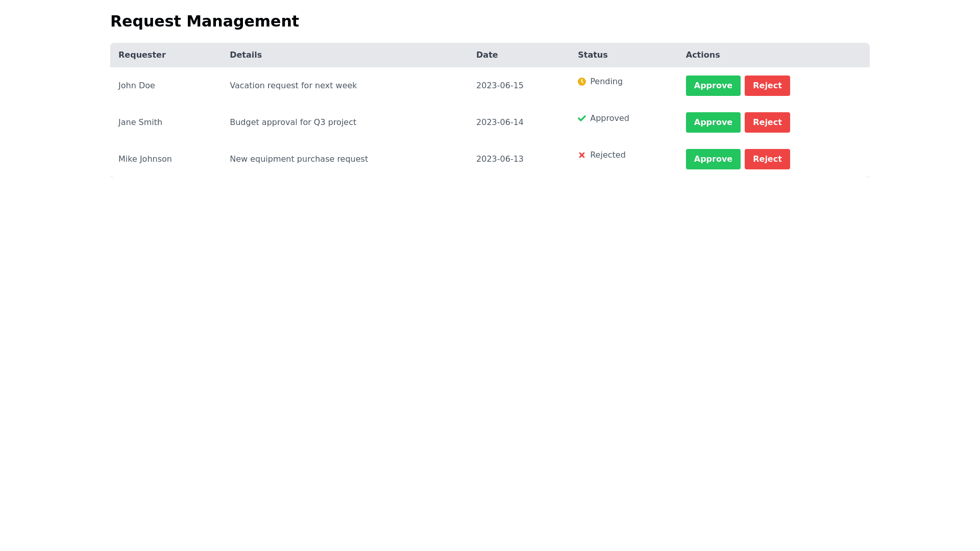
Task: Click the date 2023-06-14
Action: click(x=499, y=122)
